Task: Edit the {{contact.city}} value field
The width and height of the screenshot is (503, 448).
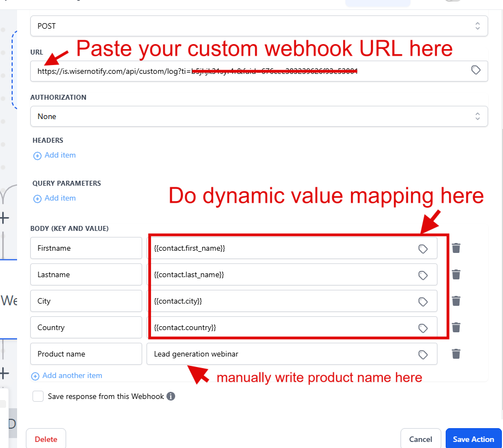Action: point(292,301)
